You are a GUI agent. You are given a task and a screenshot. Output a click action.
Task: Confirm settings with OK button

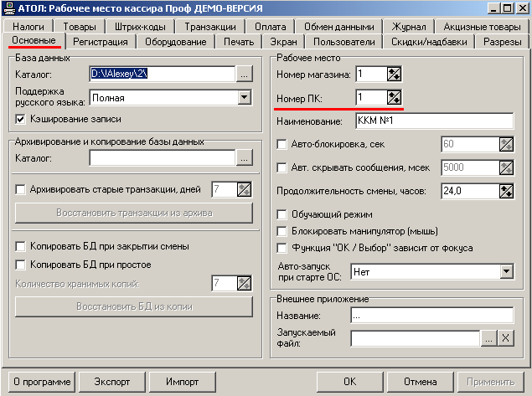tap(350, 382)
